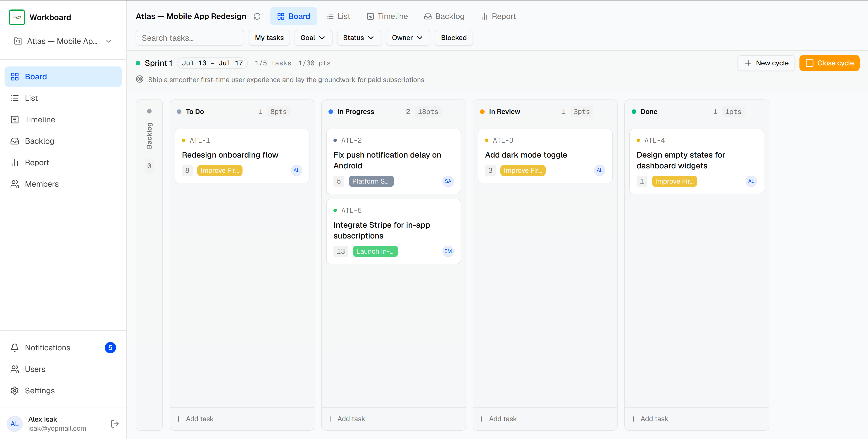This screenshot has width=868, height=439.
Task: Go to Timeline in the sidebar
Action: (x=63, y=120)
